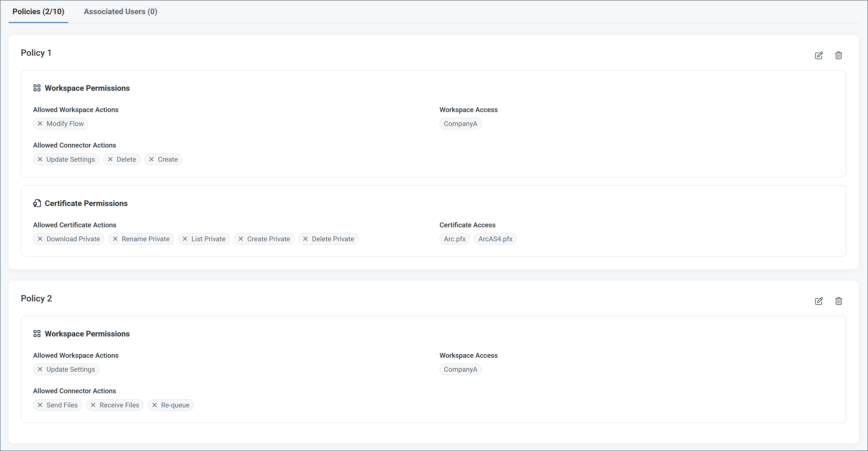Image resolution: width=868 pixels, height=451 pixels.
Task: Remove the Send Files tag
Action: (40, 405)
